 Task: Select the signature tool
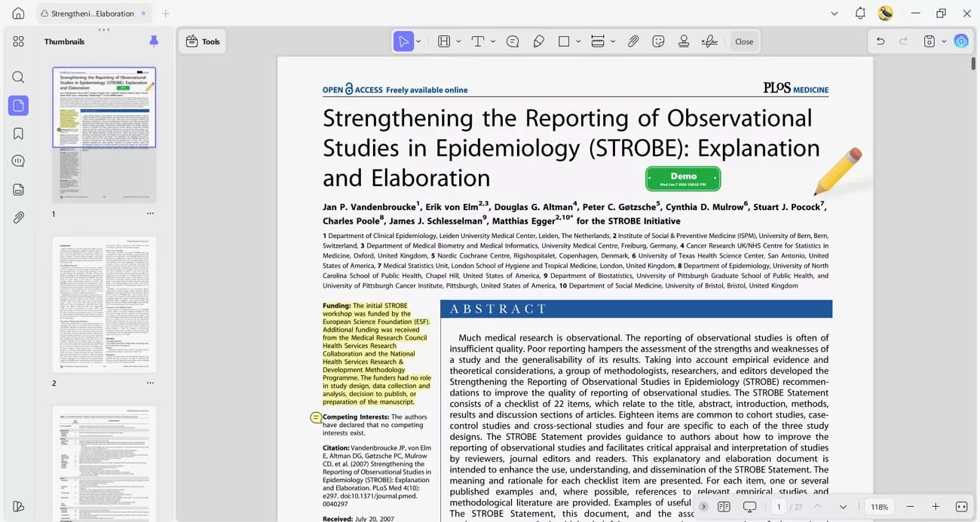click(x=709, y=41)
